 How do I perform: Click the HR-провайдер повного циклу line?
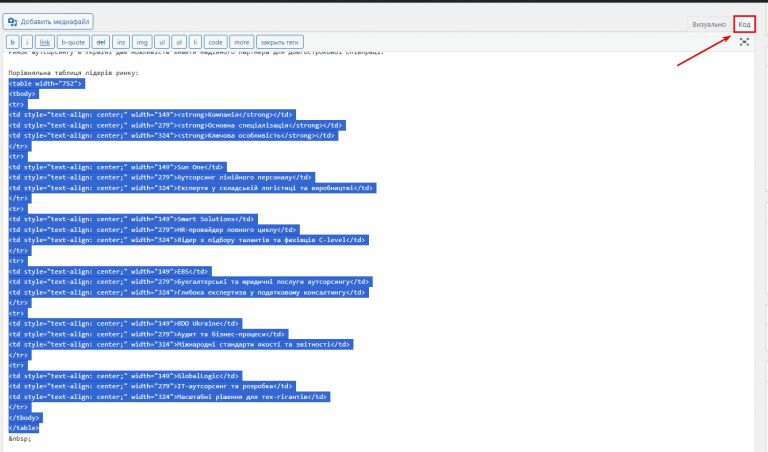coord(154,230)
